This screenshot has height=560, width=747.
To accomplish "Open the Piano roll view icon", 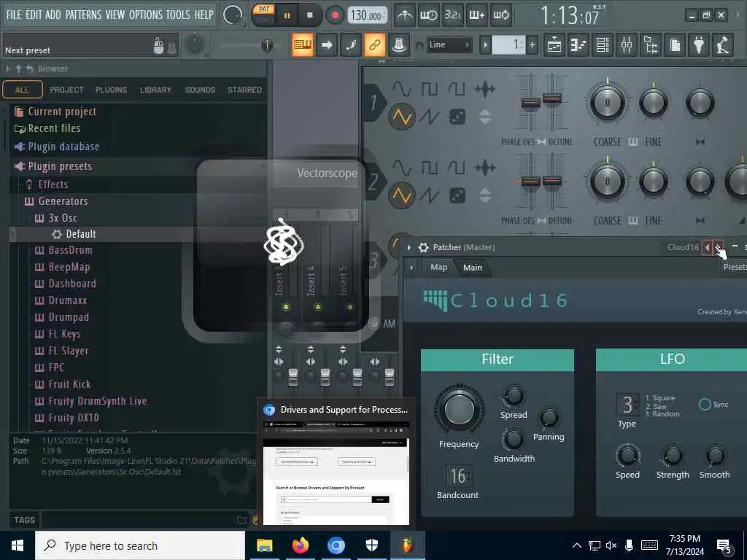I will tap(578, 44).
